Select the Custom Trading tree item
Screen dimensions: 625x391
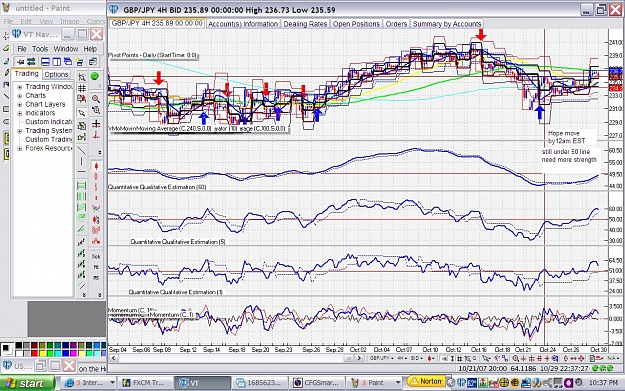(x=49, y=140)
